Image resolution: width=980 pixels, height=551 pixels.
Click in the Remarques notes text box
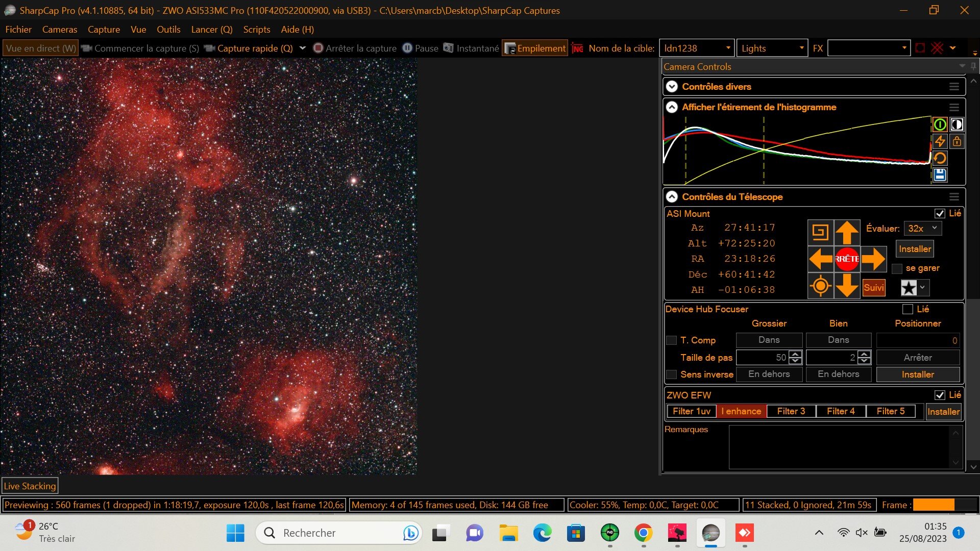[840, 447]
